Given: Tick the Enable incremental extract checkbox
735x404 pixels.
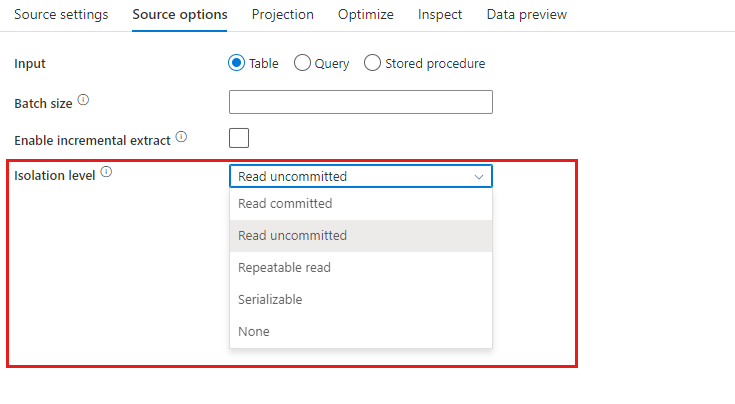Looking at the screenshot, I should click(x=239, y=138).
